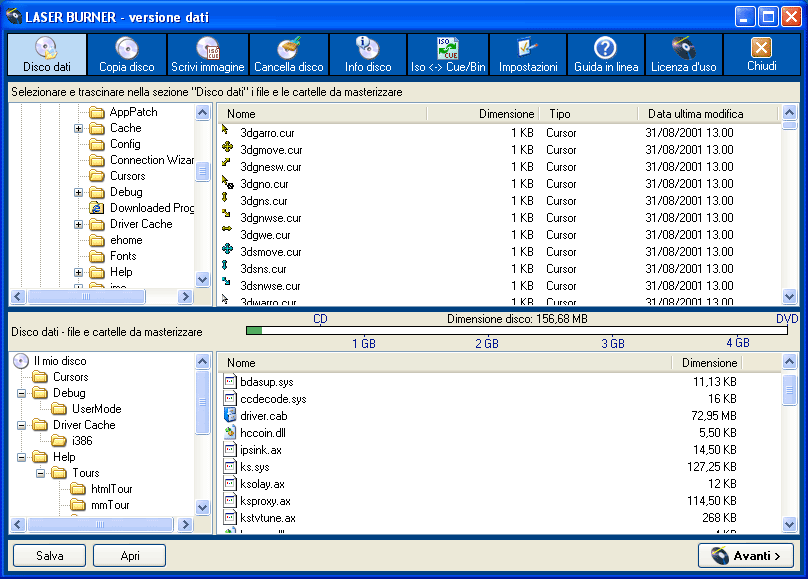Viewport: 808px width, 579px height.
Task: Click the UserMode folder icon
Action: [59, 409]
